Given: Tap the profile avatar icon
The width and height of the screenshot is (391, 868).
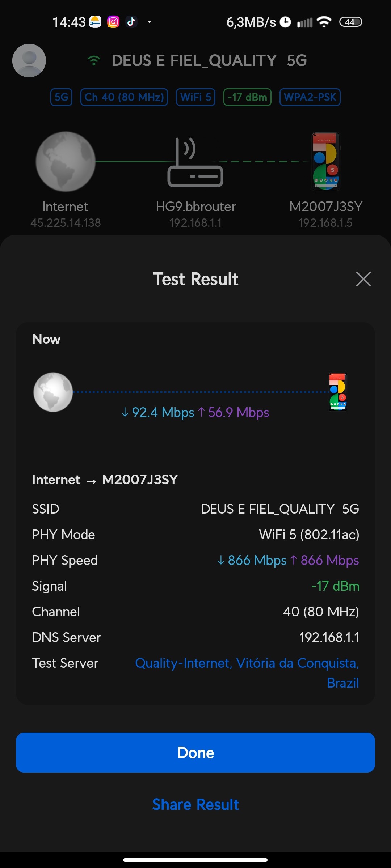Looking at the screenshot, I should [x=29, y=60].
